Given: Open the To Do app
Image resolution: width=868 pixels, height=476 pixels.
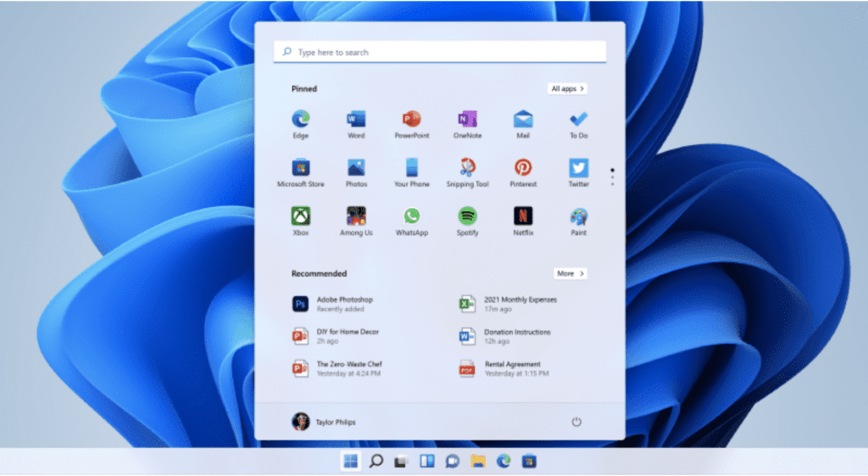Looking at the screenshot, I should pyautogui.click(x=578, y=124).
